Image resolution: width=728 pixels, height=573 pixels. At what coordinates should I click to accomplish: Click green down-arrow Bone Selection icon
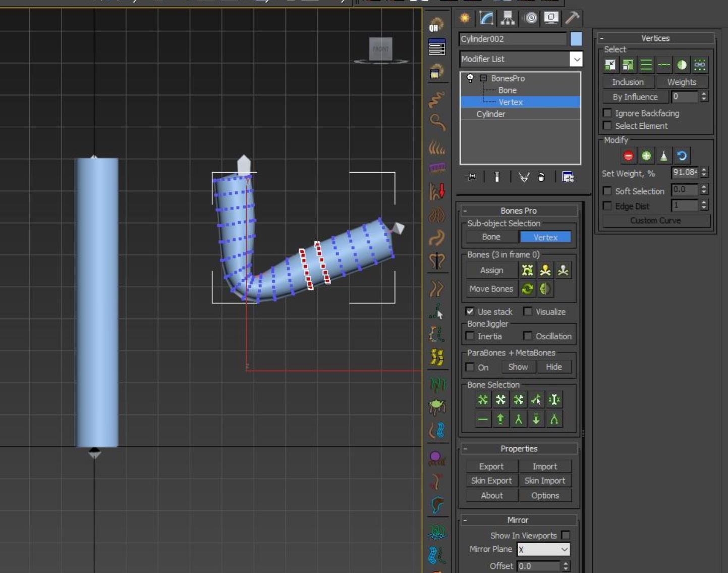(x=536, y=419)
